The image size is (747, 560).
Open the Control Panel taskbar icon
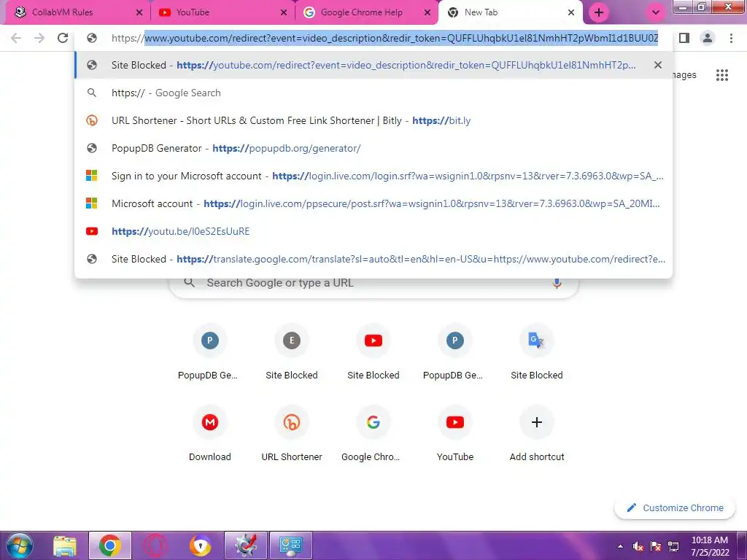(x=291, y=545)
